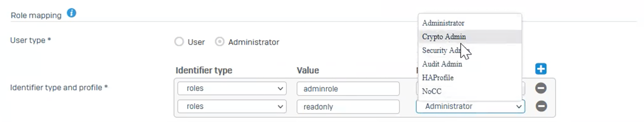Screen dimensions: 644x122
Task: Click the Identifier type column header
Action: tap(204, 70)
